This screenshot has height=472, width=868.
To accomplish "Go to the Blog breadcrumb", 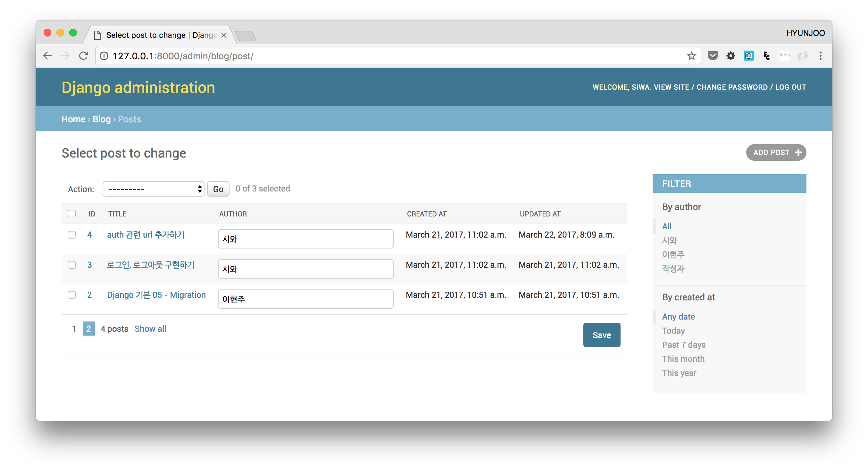I will coord(101,119).
